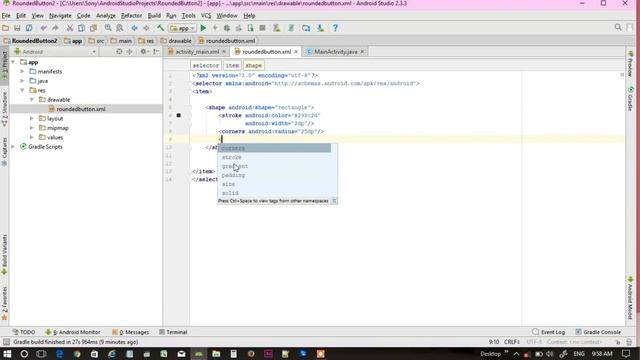640x360 pixels.
Task: Click the Cut scissors icon
Action: [70, 28]
